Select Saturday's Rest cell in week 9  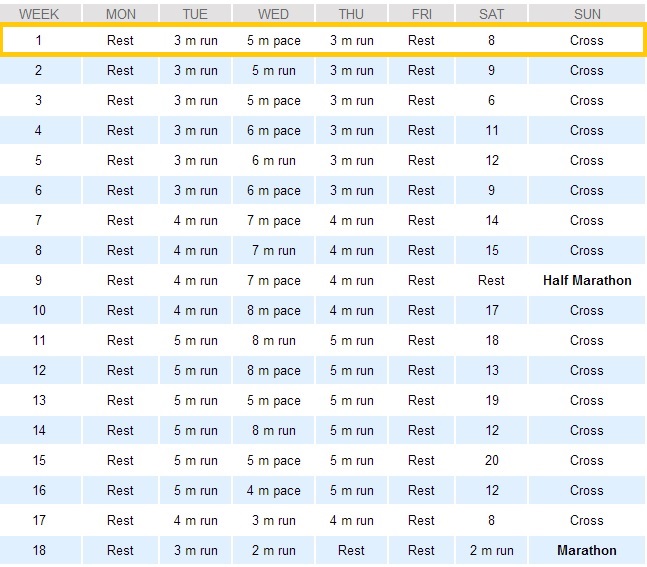tap(491, 280)
